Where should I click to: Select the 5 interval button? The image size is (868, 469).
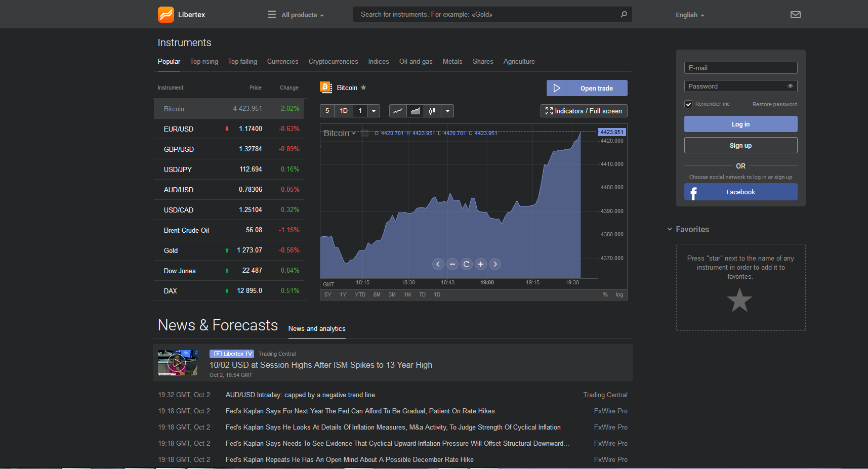(x=327, y=111)
